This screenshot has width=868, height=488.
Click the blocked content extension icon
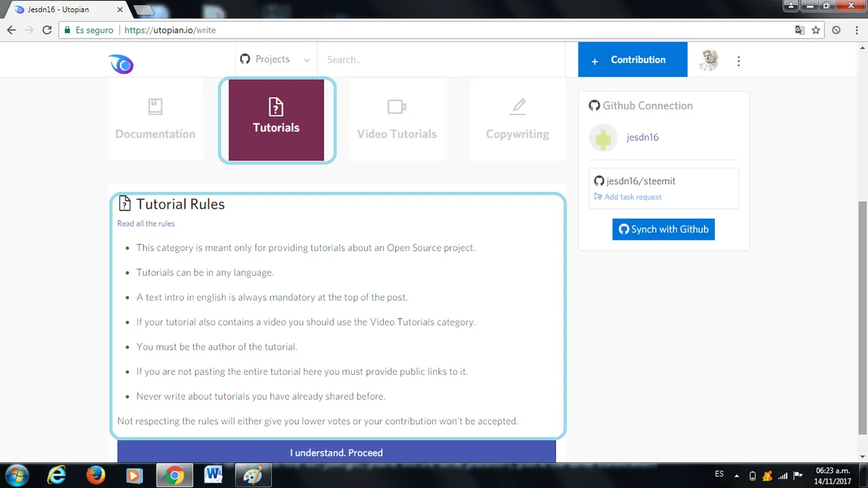(x=836, y=30)
